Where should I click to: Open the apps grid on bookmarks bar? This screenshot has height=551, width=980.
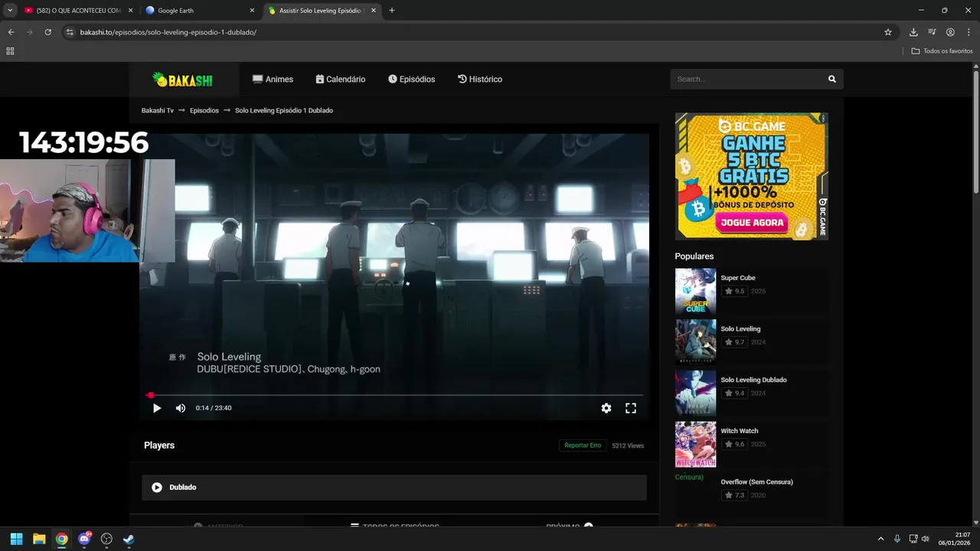(10, 51)
